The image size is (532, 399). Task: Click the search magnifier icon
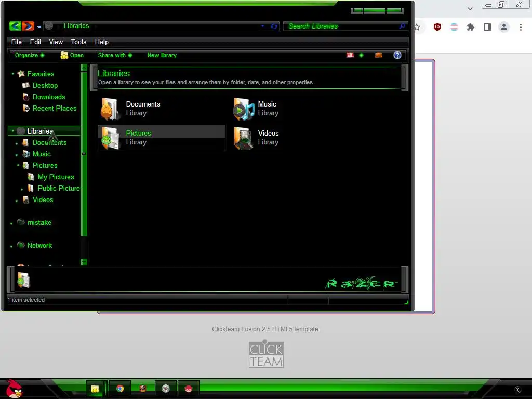[402, 26]
